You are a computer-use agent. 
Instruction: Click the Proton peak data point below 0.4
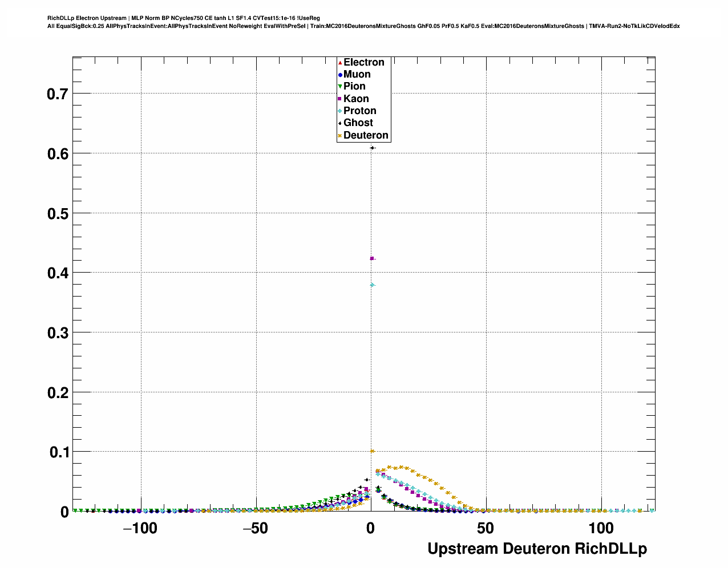tap(372, 285)
